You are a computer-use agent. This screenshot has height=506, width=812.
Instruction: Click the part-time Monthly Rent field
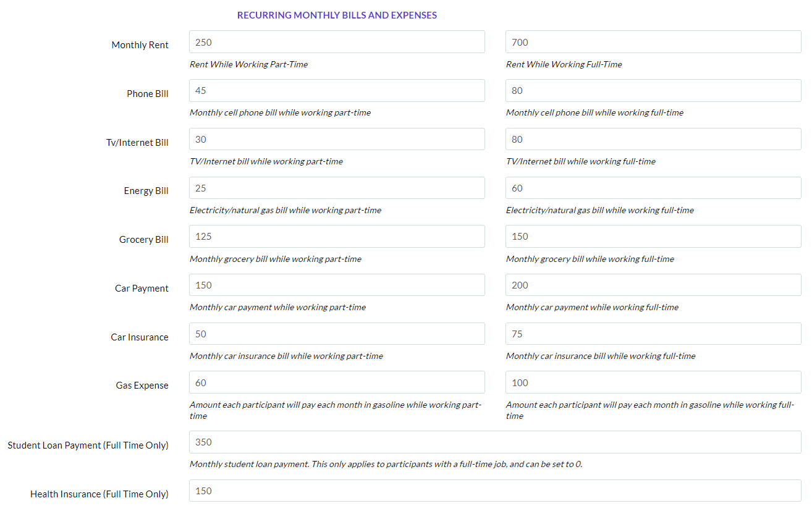click(337, 42)
